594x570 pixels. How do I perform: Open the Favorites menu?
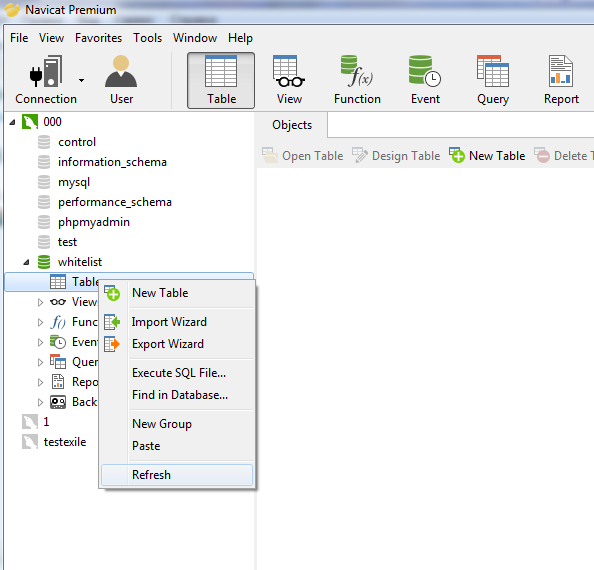tap(98, 38)
